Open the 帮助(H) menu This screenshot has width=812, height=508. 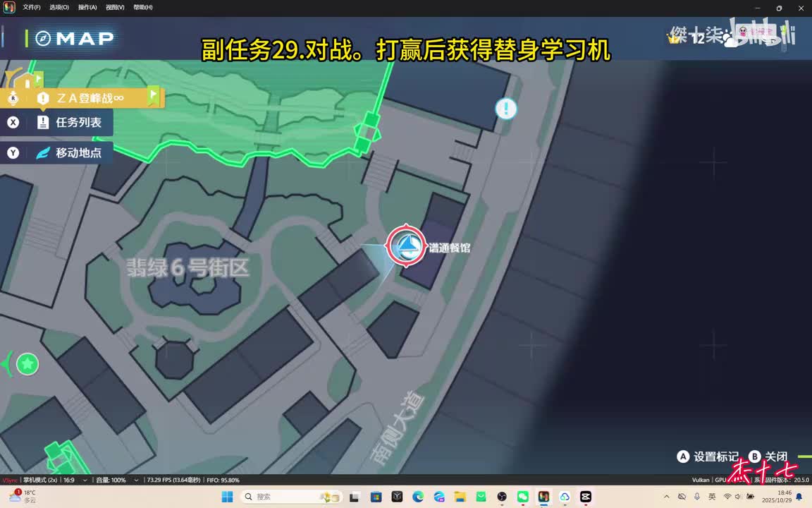pos(143,7)
